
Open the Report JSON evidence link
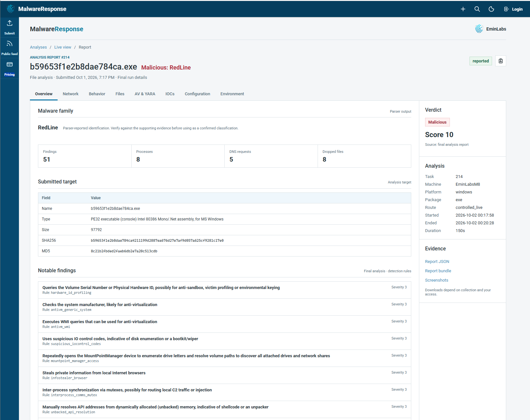pos(437,262)
